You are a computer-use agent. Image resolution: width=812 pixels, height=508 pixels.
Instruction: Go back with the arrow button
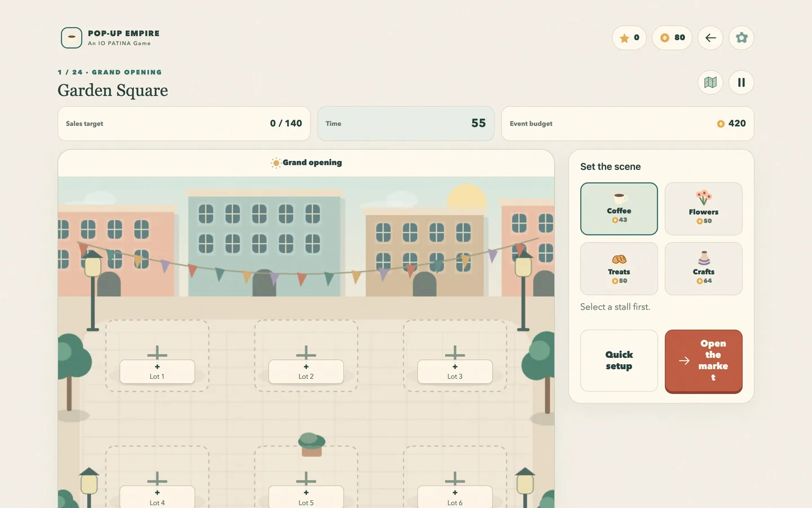coord(710,38)
